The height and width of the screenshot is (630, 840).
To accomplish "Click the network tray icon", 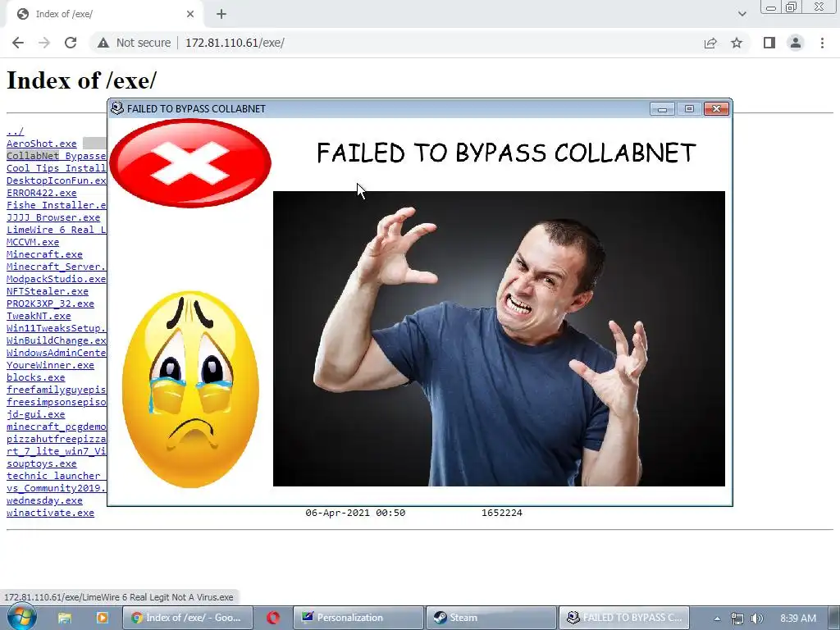I will [x=737, y=619].
